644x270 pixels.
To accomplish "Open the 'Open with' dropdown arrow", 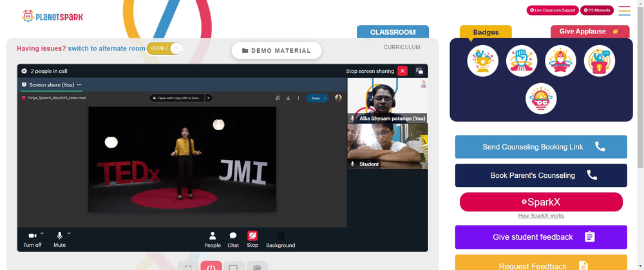I will [x=209, y=98].
